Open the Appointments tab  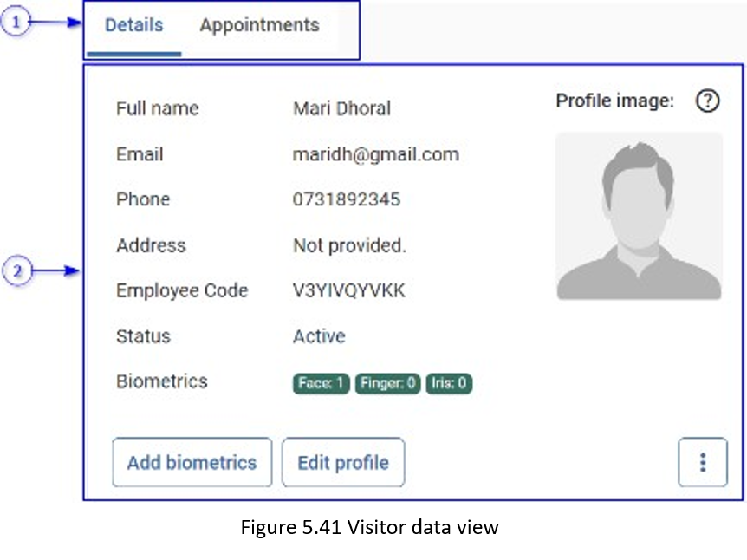259,26
